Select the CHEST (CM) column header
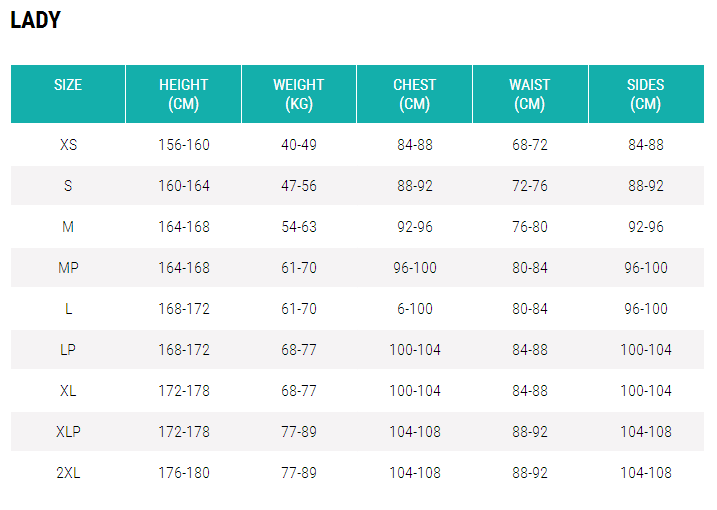Screen dimensions: 717x510 414,94
